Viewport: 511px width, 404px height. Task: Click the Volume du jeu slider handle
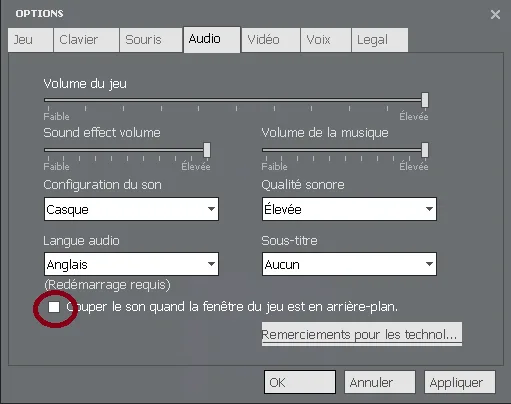pos(425,100)
